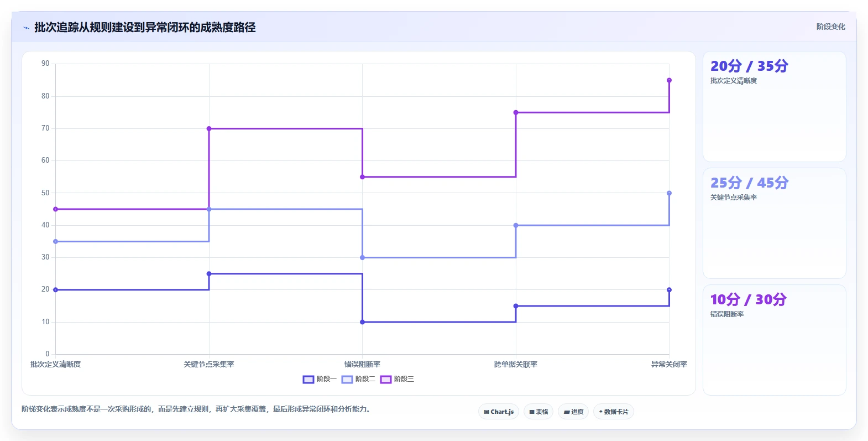Viewport: 868px width, 441px height.
Task: Select the 进度 chip
Action: [x=573, y=412]
